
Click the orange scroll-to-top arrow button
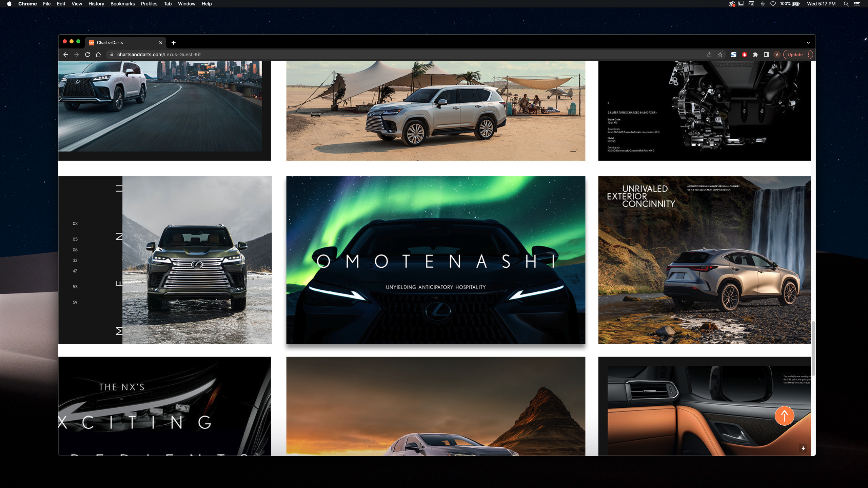pos(784,415)
